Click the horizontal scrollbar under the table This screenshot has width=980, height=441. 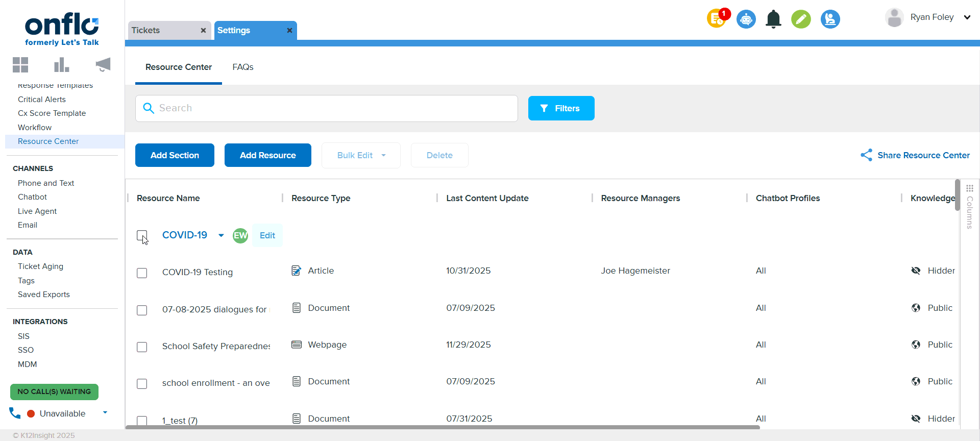pyautogui.click(x=442, y=427)
